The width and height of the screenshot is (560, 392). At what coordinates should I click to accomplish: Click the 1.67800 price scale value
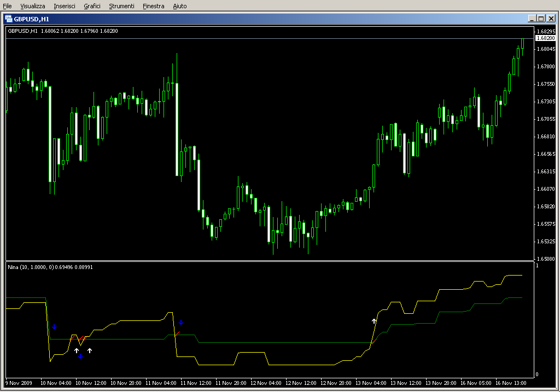click(546, 66)
